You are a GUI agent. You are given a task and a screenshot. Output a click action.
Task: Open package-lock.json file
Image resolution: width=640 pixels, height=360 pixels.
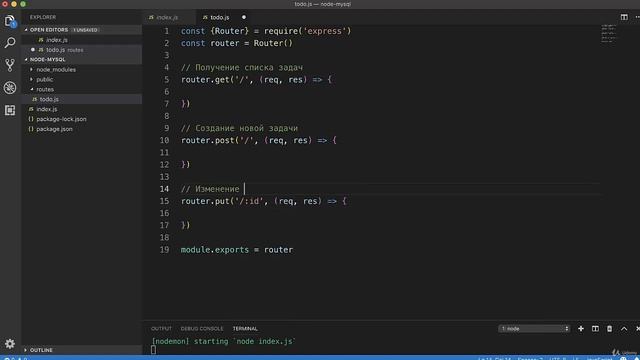pyautogui.click(x=61, y=119)
